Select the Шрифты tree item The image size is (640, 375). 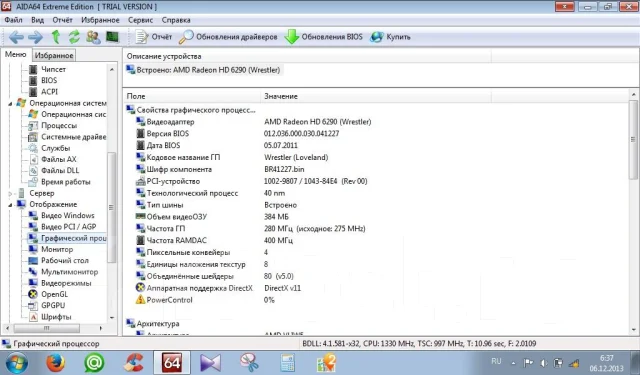[50, 317]
